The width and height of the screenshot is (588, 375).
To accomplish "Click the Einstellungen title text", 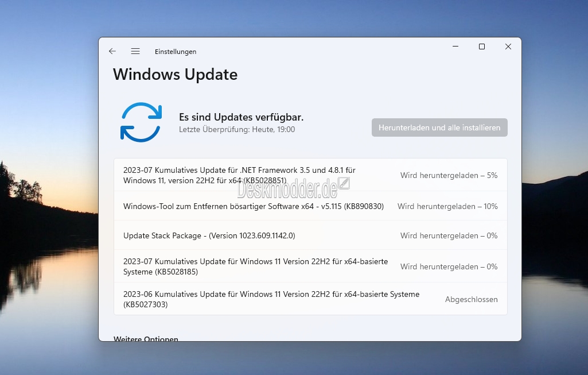I will tap(176, 52).
